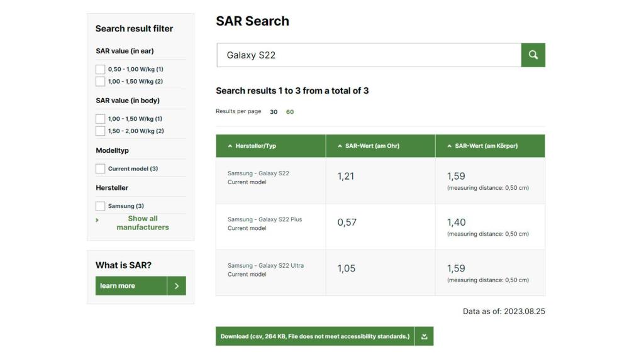This screenshot has width=644, height=362.
Task: Enable the Current model filter checkbox
Action: tap(100, 168)
